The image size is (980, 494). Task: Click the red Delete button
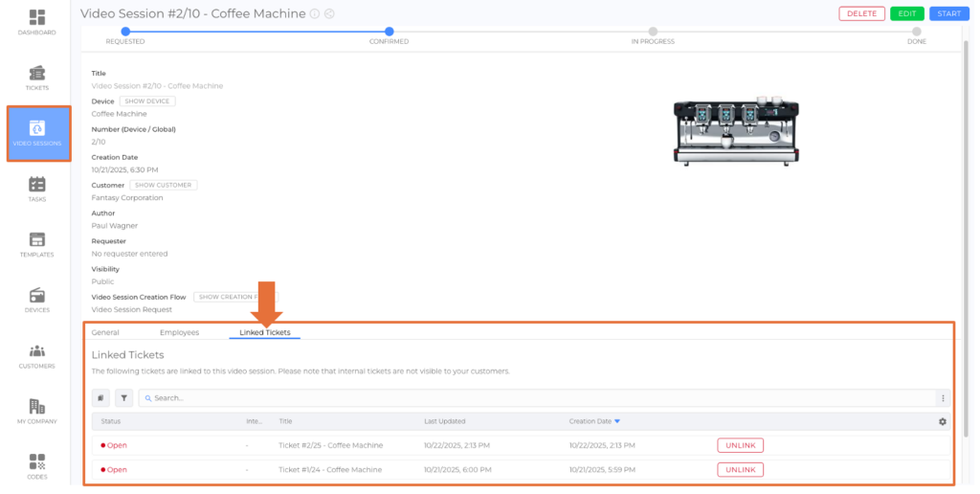pos(861,13)
